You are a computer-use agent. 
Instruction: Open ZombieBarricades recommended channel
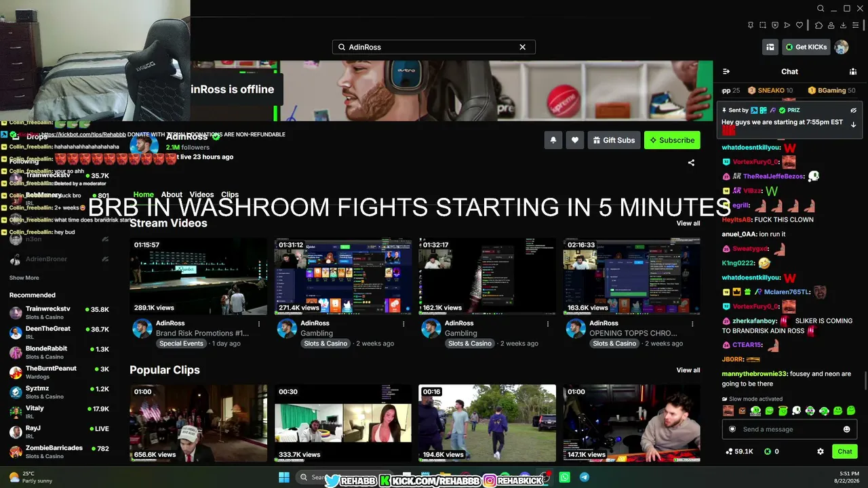click(x=59, y=451)
